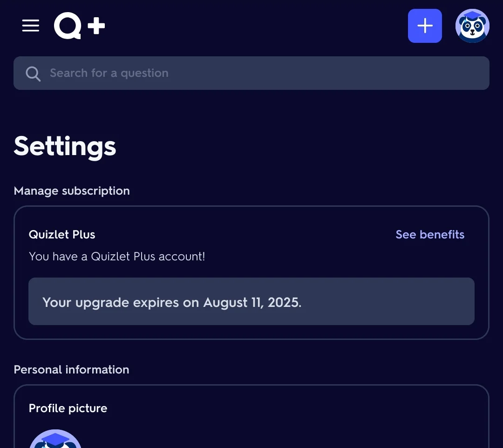The image size is (503, 448).
Task: Focus the Search for a question field
Action: (251, 73)
